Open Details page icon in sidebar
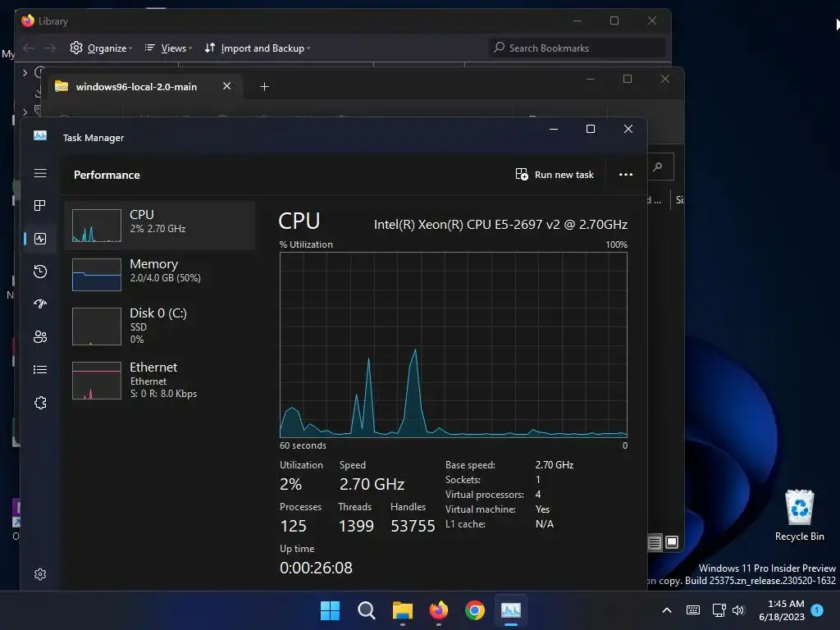 pyautogui.click(x=40, y=370)
